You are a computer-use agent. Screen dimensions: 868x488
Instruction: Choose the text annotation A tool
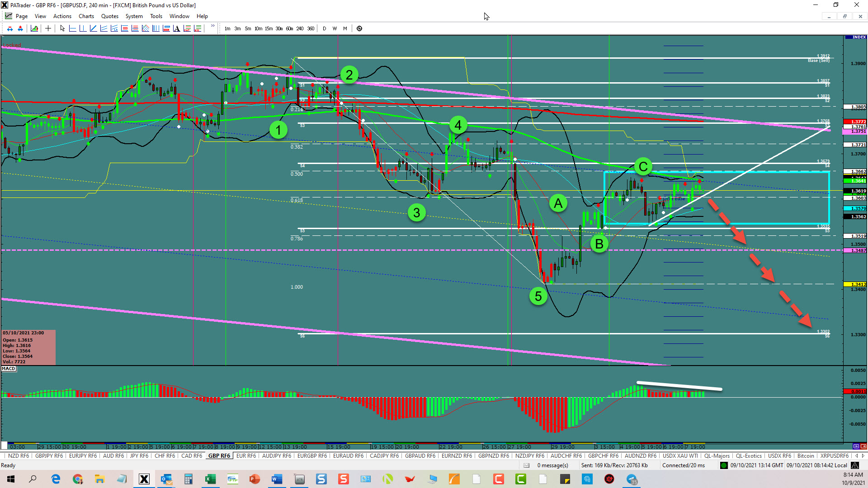176,28
